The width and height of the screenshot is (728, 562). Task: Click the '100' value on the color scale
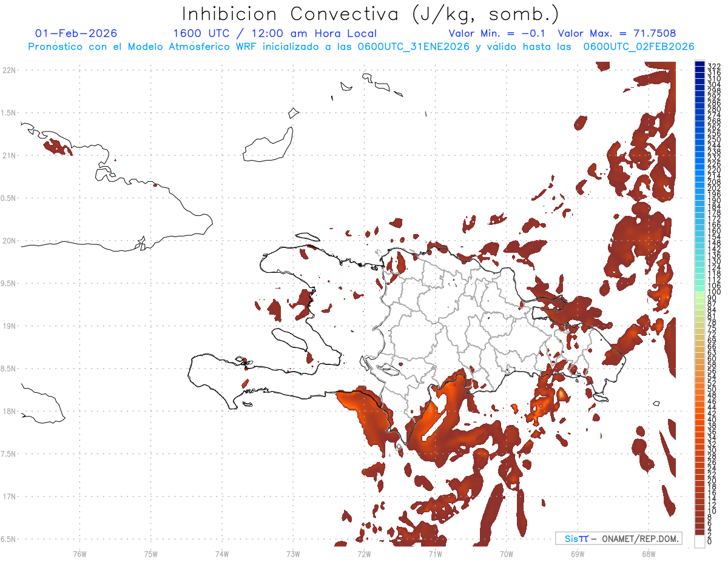coord(714,292)
